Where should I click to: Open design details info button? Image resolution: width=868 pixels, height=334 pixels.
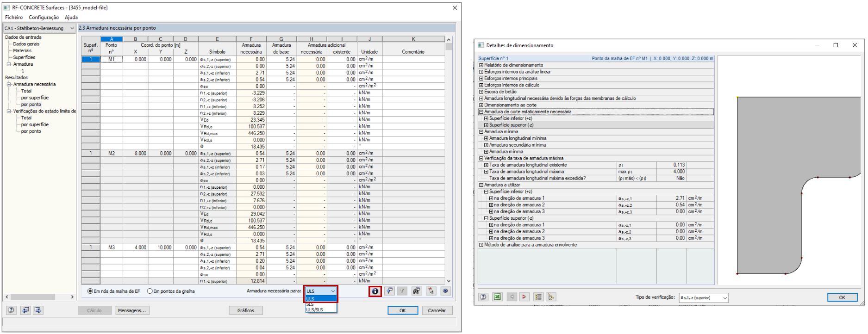[375, 291]
